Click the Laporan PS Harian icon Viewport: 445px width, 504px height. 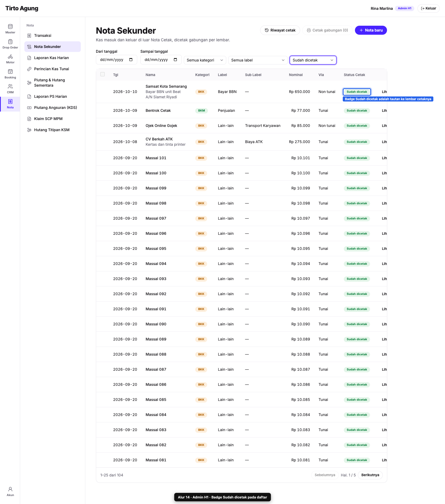(29, 96)
